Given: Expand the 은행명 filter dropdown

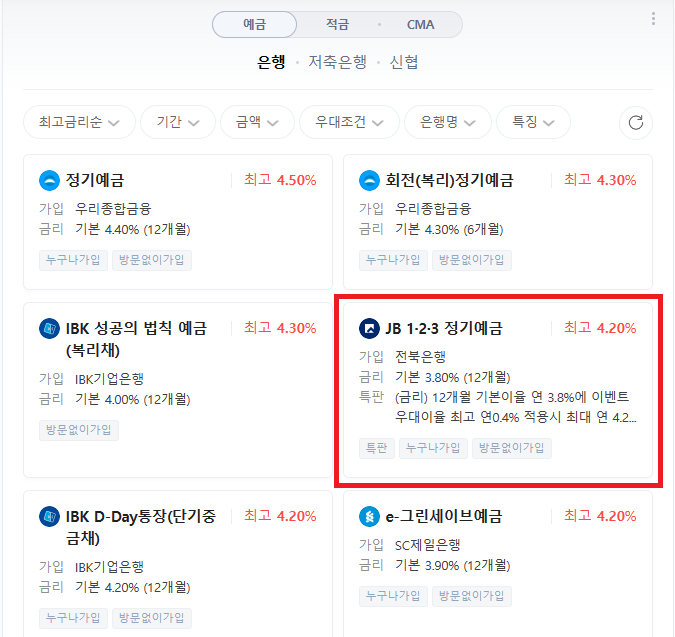Looking at the screenshot, I should pyautogui.click(x=448, y=122).
